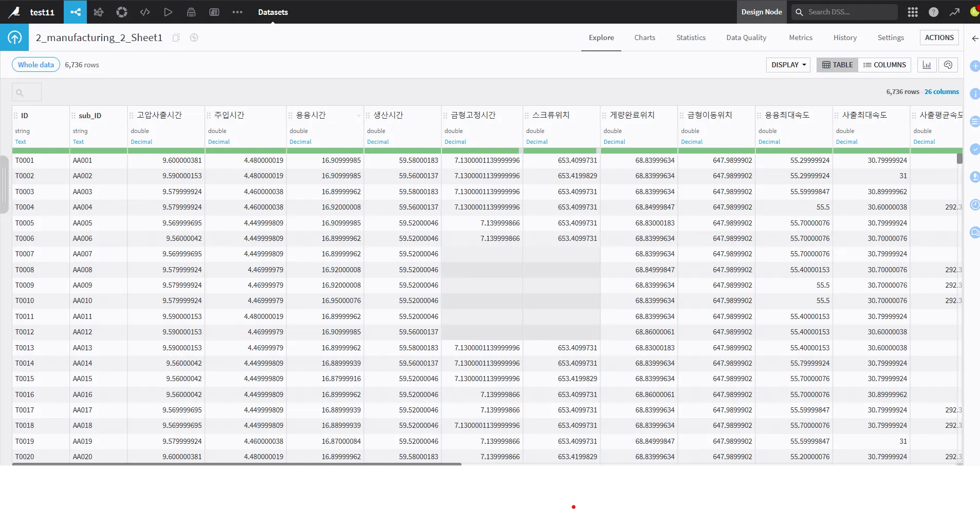Open the Flow icon in top navigation
Image resolution: width=980 pixels, height=509 pixels.
point(76,12)
